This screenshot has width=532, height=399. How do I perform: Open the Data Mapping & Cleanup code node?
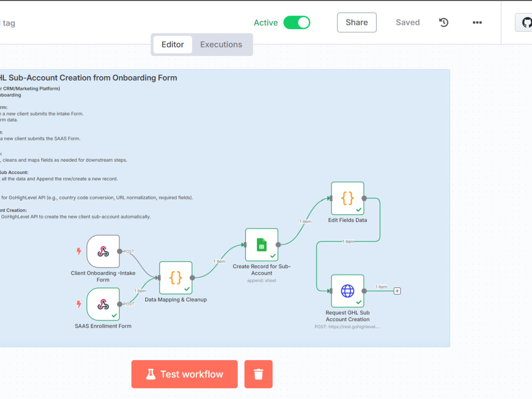[176, 278]
